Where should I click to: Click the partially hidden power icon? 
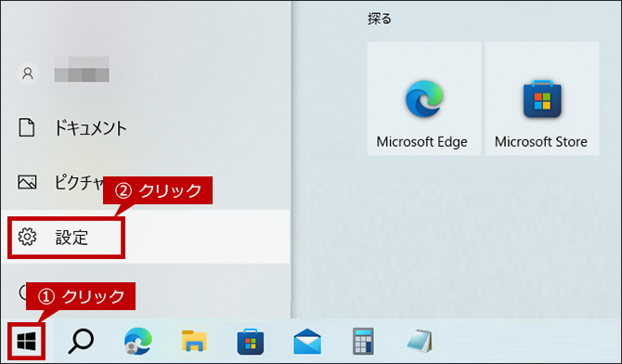pyautogui.click(x=22, y=292)
